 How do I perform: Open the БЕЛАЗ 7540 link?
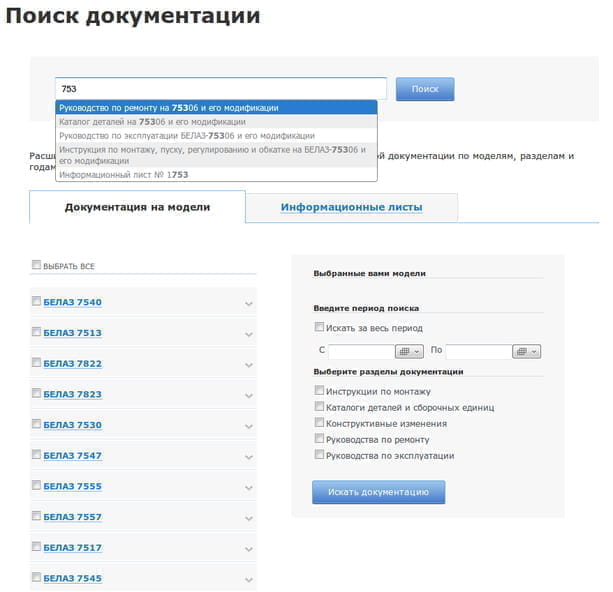(x=72, y=302)
